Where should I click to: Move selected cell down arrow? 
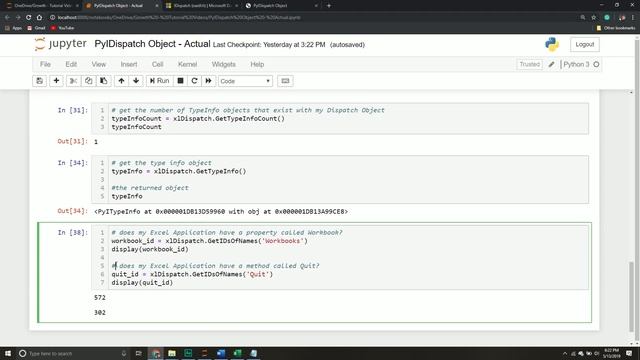[136, 81]
